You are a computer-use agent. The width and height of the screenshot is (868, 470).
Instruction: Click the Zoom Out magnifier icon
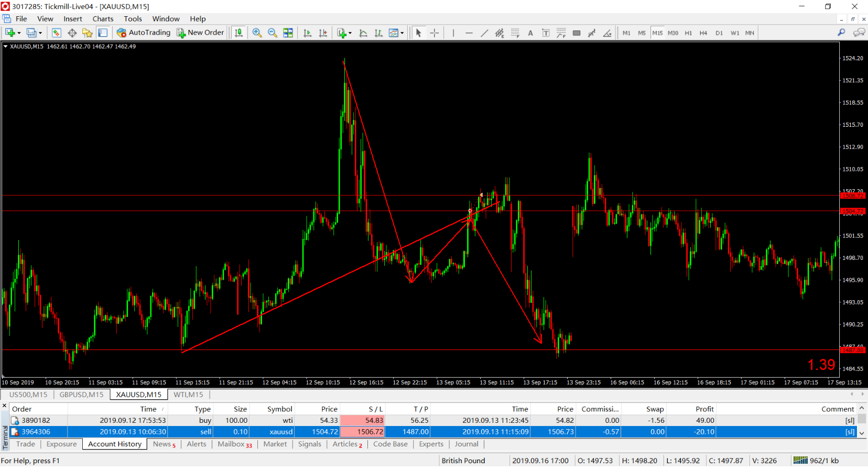[x=273, y=32]
